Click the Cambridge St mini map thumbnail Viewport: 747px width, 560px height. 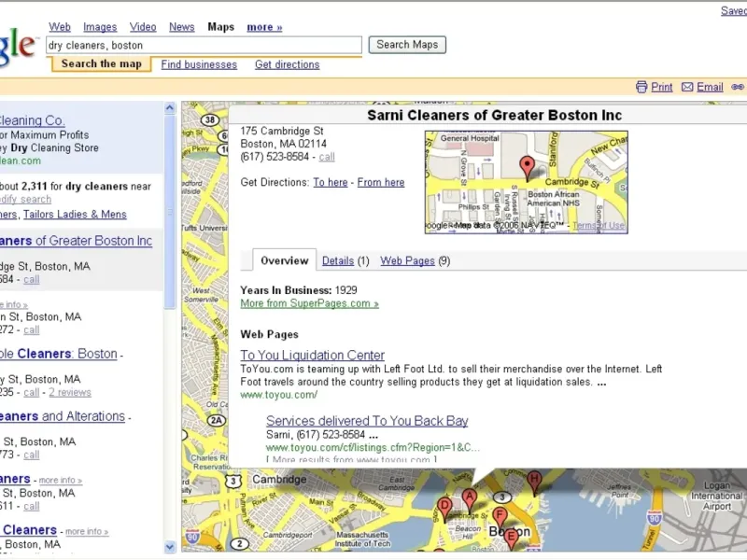[x=527, y=182]
